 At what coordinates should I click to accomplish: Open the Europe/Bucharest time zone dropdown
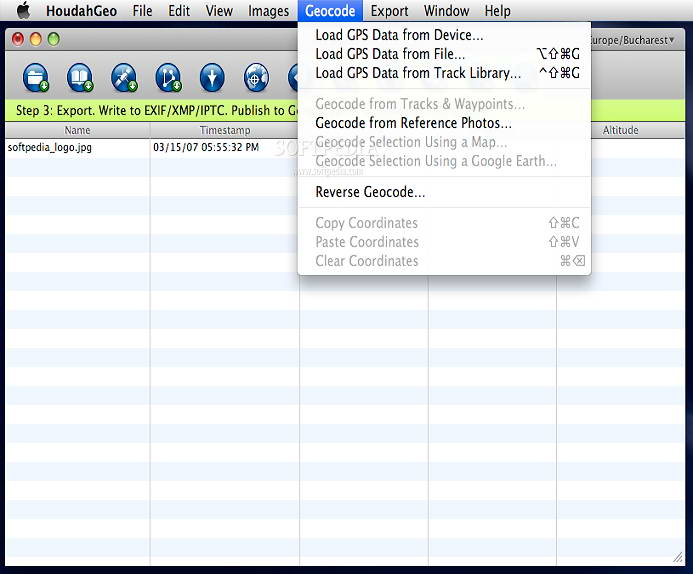pyautogui.click(x=633, y=40)
